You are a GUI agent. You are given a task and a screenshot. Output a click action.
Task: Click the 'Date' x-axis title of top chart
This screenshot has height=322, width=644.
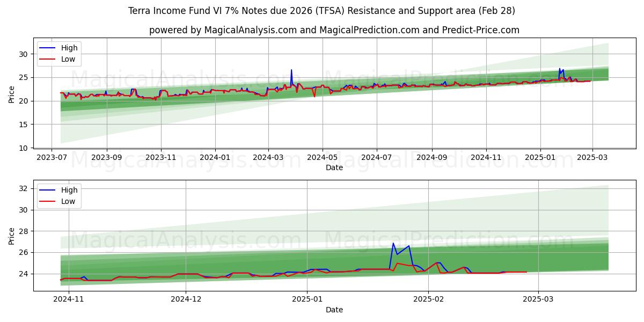pos(334,167)
